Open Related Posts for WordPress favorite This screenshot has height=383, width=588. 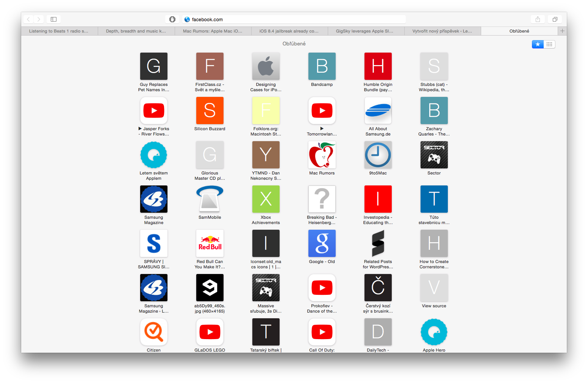[x=378, y=243]
